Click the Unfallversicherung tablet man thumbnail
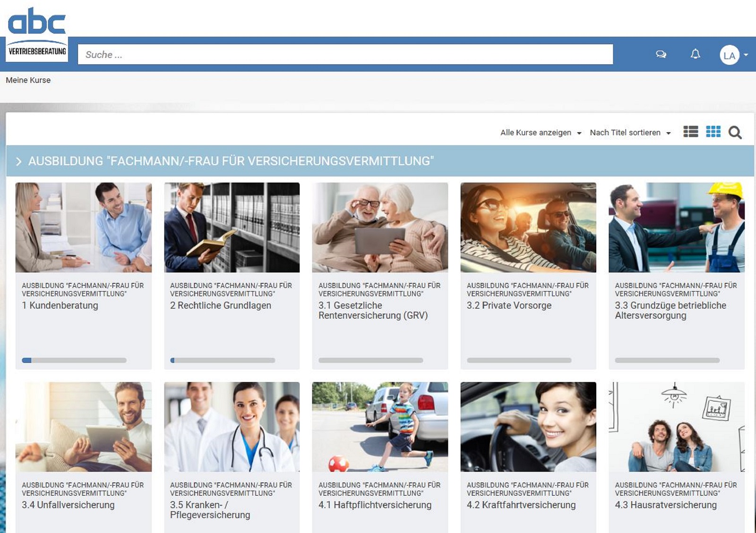 pos(84,427)
